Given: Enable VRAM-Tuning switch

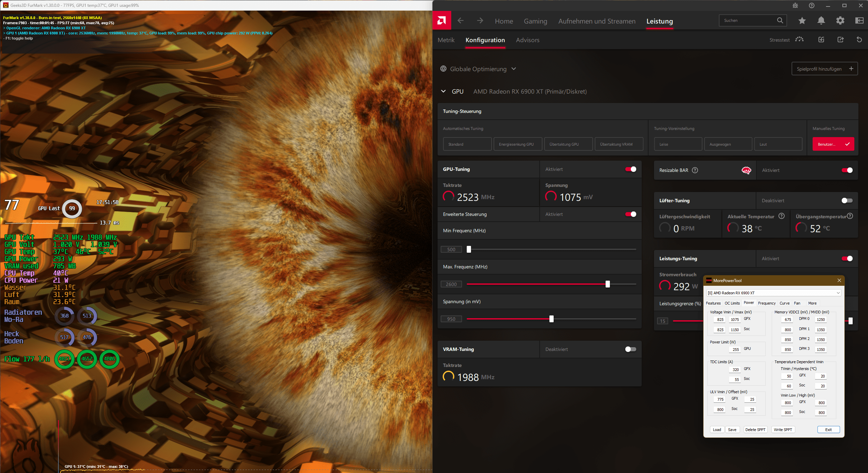Looking at the screenshot, I should click(x=630, y=349).
